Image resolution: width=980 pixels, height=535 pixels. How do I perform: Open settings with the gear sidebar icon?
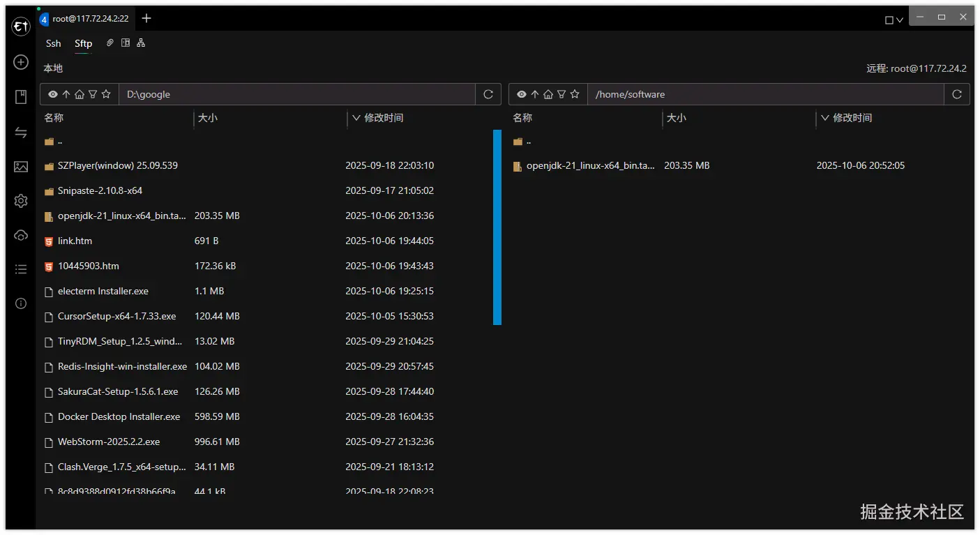pyautogui.click(x=21, y=201)
